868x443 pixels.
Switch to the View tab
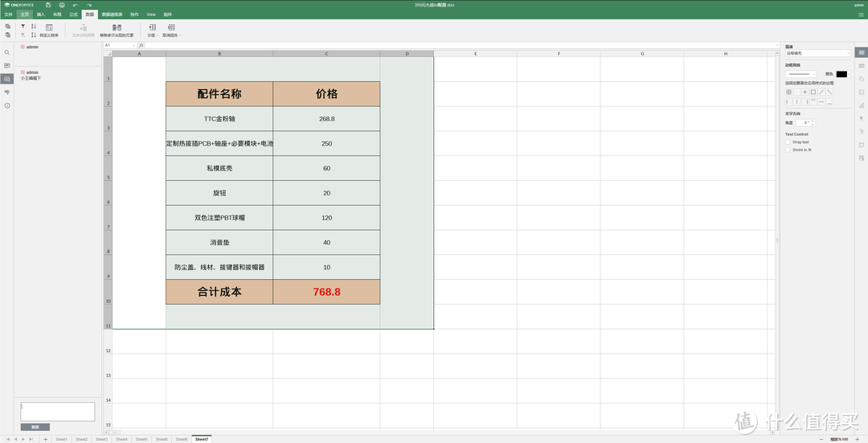click(150, 14)
